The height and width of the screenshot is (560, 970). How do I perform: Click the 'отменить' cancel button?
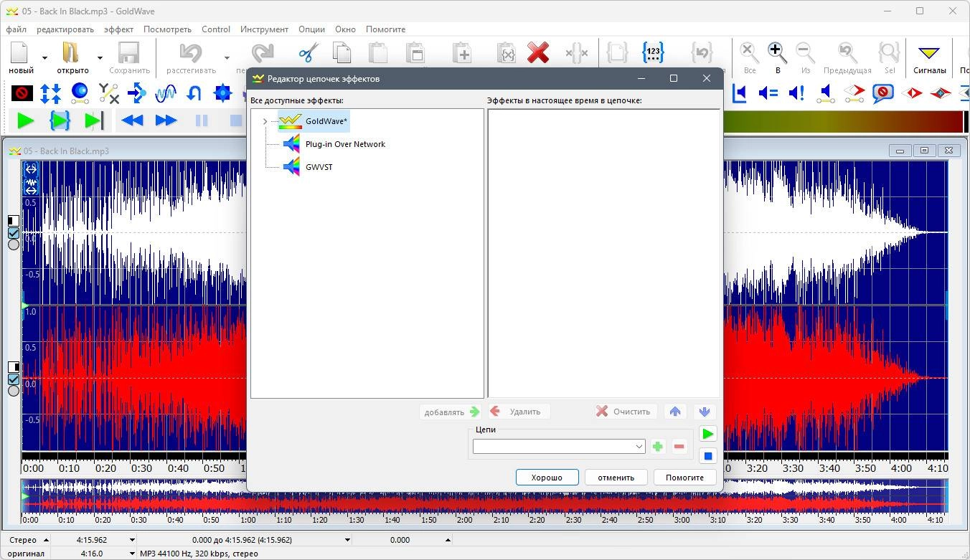pyautogui.click(x=616, y=478)
